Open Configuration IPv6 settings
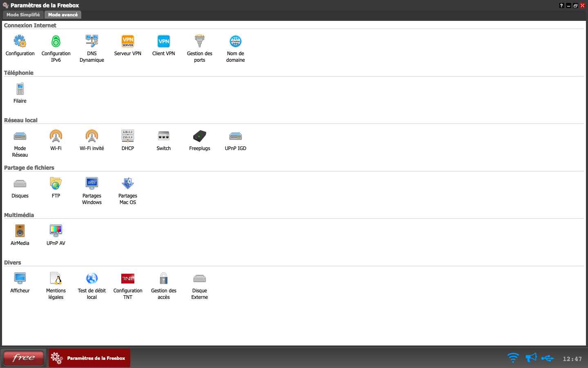This screenshot has height=368, width=588. [x=56, y=48]
